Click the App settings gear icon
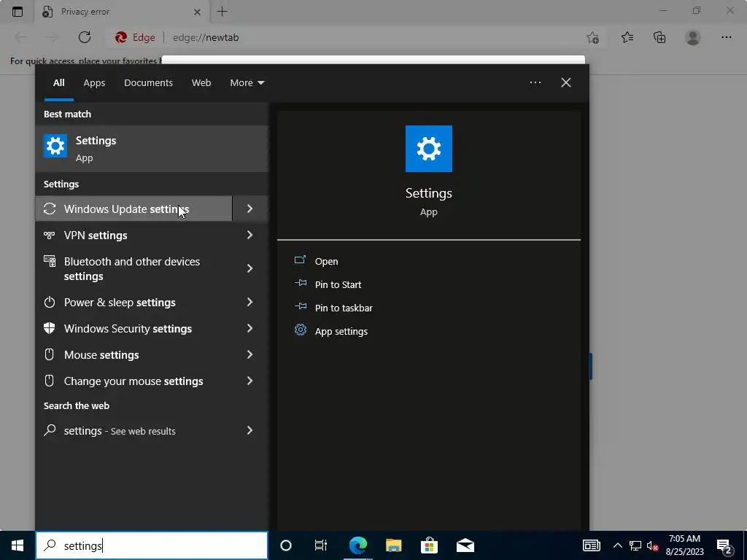This screenshot has height=560, width=747. (x=300, y=330)
